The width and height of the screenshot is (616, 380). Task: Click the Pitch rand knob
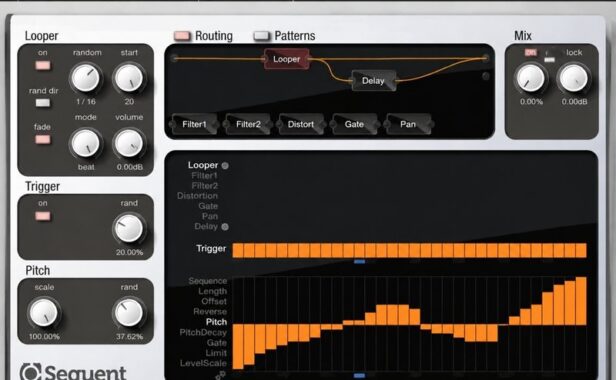pos(128,313)
